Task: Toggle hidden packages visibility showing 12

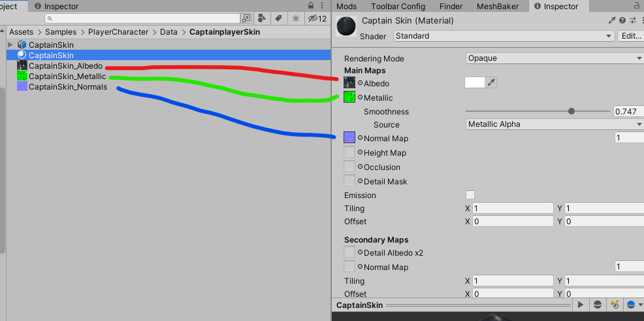Action: [317, 18]
